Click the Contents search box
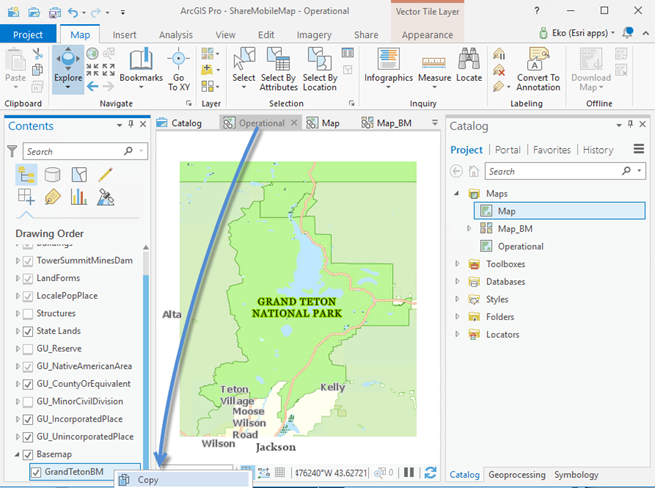This screenshot has height=488, width=655. pos(85,151)
